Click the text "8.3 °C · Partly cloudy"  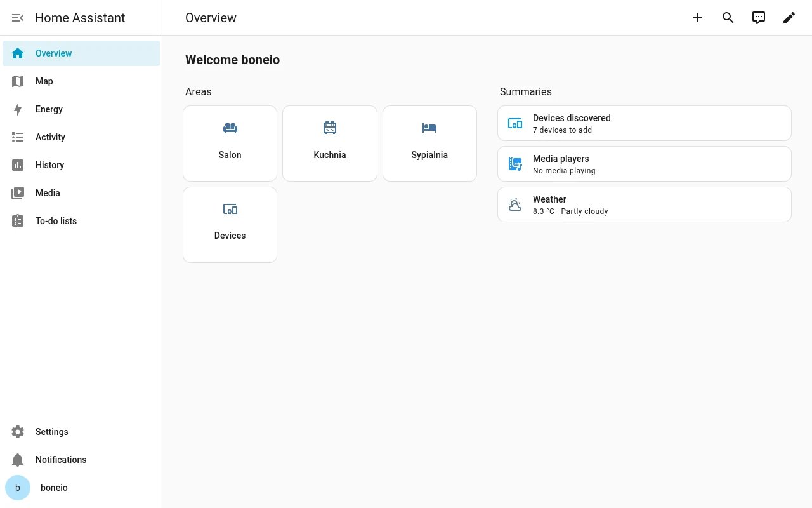pos(570,211)
